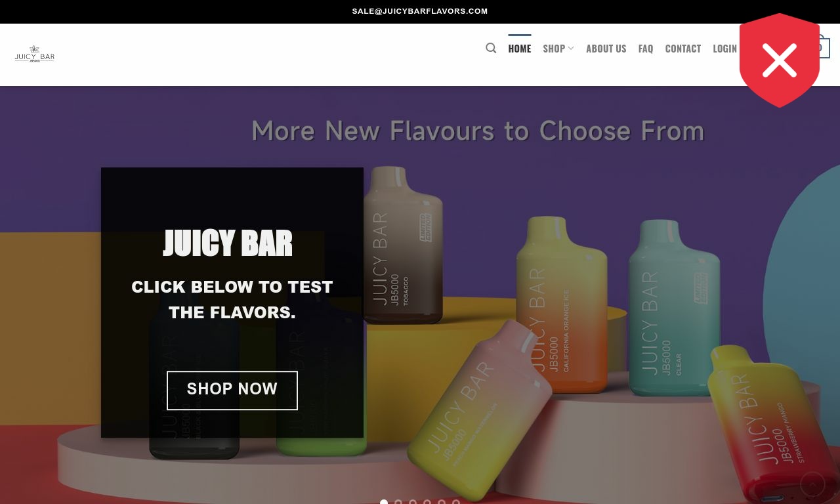Click the Shop Now button

point(232,390)
